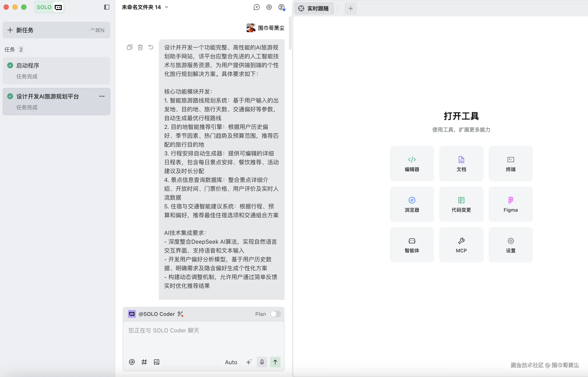Switch to the 实时跟随 tab
Screen dimensions: 588x377
point(314,8)
